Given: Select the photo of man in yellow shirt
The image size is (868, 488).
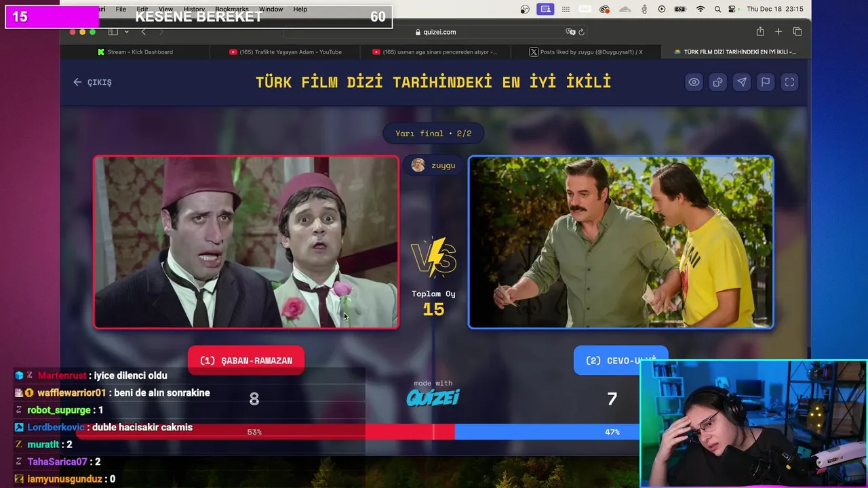Looking at the screenshot, I should [x=620, y=243].
